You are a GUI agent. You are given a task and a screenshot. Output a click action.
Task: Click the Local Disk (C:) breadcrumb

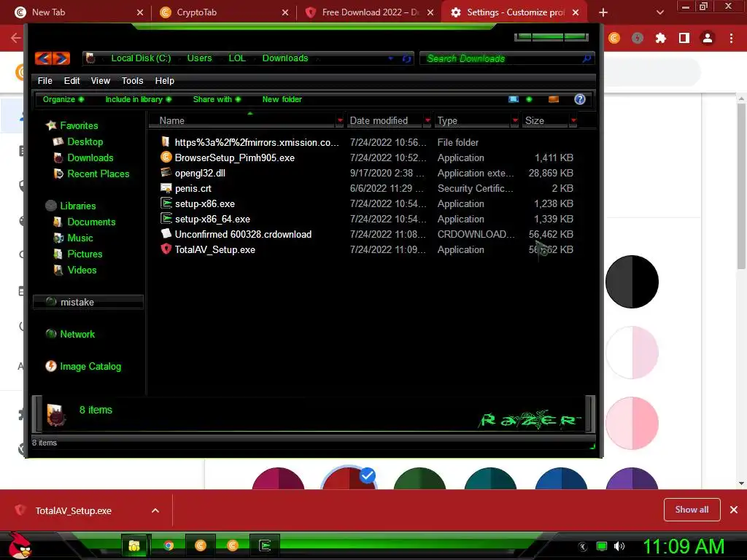pyautogui.click(x=141, y=58)
